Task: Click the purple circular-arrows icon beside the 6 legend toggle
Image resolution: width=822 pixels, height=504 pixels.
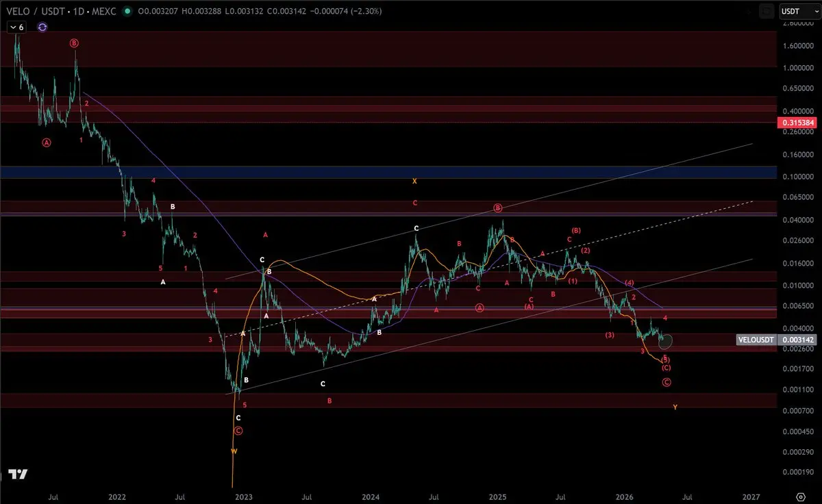Action: 42,27
